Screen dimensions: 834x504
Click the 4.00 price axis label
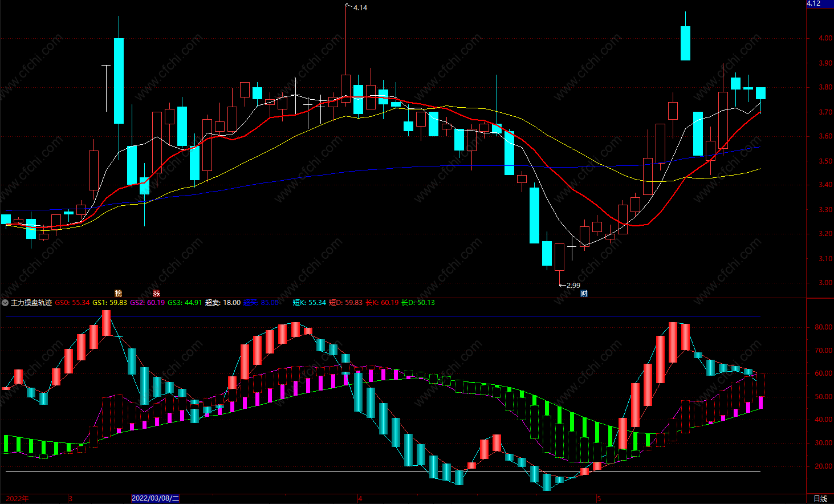pyautogui.click(x=825, y=38)
